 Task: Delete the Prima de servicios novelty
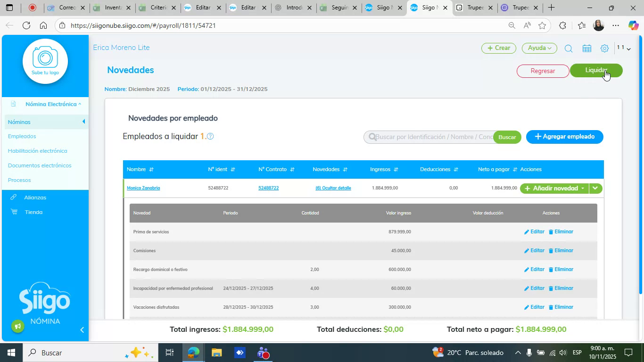click(x=561, y=231)
